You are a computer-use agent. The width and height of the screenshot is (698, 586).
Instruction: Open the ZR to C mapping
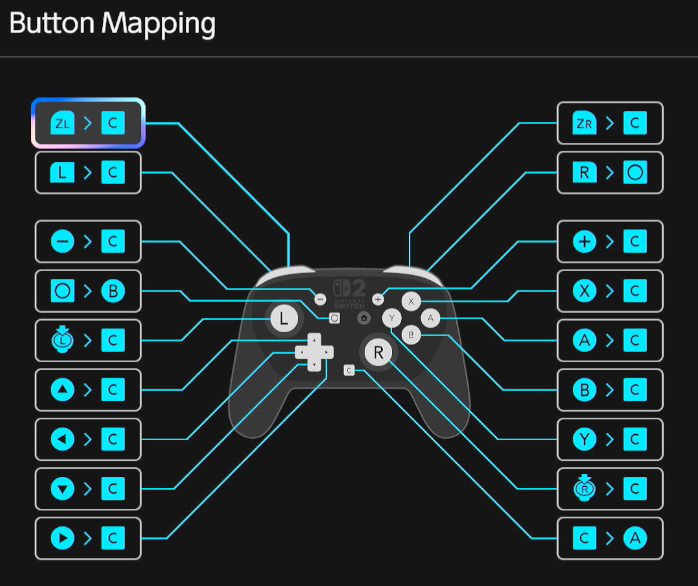point(610,123)
